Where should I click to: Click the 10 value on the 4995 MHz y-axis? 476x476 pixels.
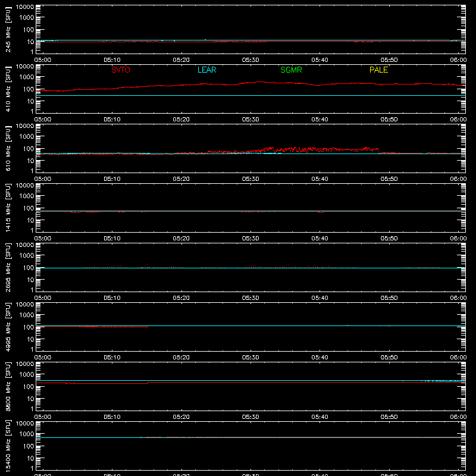[31, 339]
